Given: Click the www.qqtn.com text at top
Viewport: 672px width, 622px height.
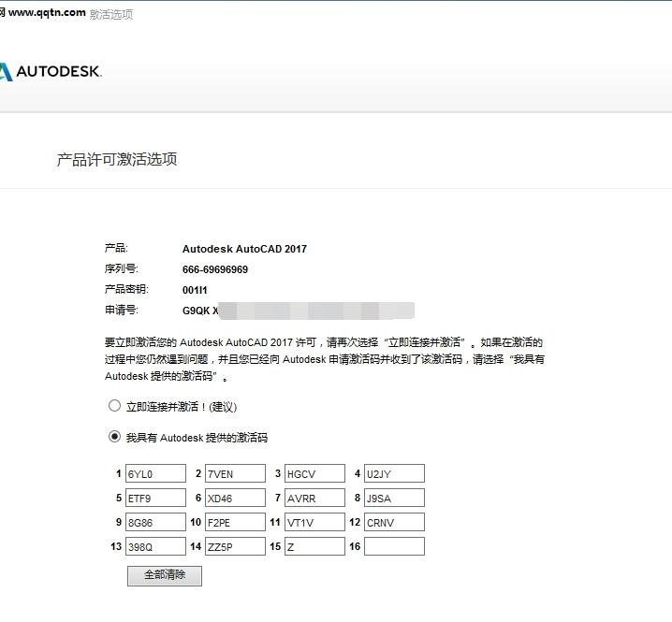Looking at the screenshot, I should 47,12.
